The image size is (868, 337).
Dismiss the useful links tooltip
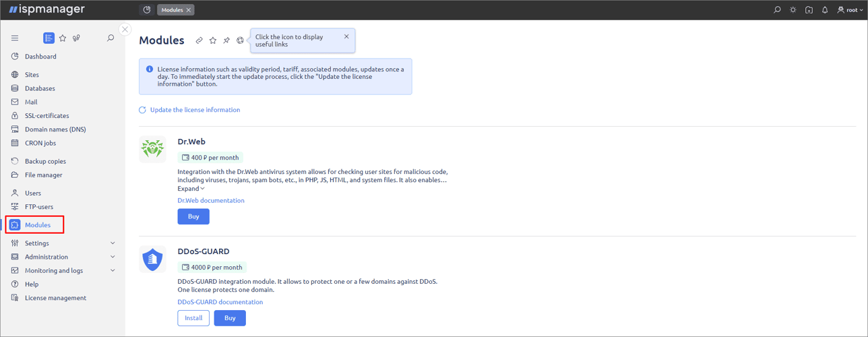coord(346,36)
